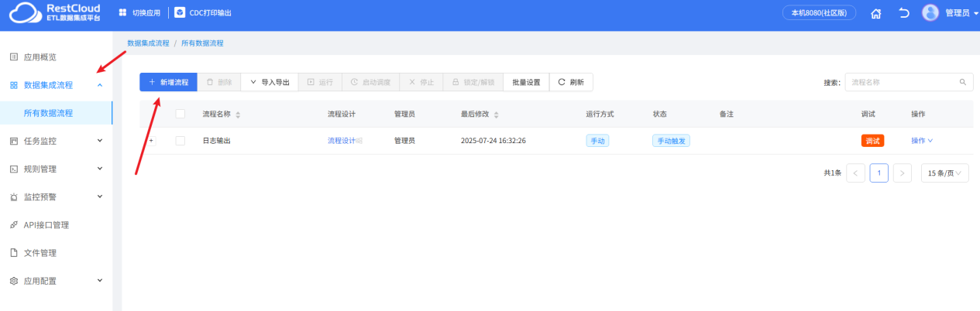This screenshot has width=980, height=311.
Task: Click the next page arrow
Action: (x=903, y=173)
